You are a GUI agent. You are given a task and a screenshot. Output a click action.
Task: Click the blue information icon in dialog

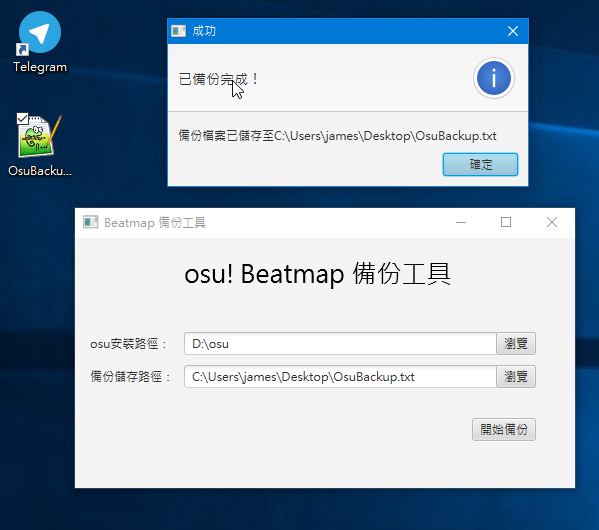(494, 78)
